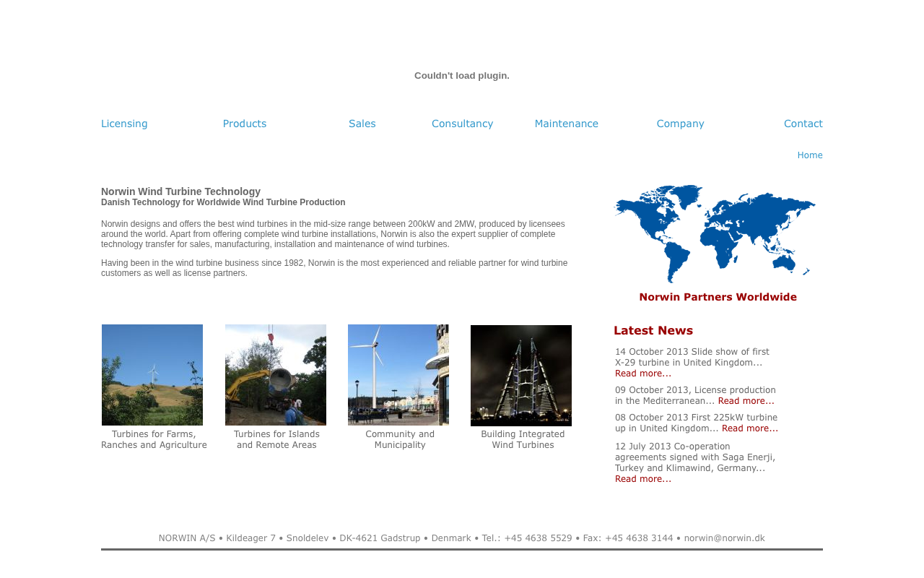Viewport: 924px width, 578px height.
Task: Click the paragraph starting "Norwin designs and offers"
Action: (x=333, y=234)
